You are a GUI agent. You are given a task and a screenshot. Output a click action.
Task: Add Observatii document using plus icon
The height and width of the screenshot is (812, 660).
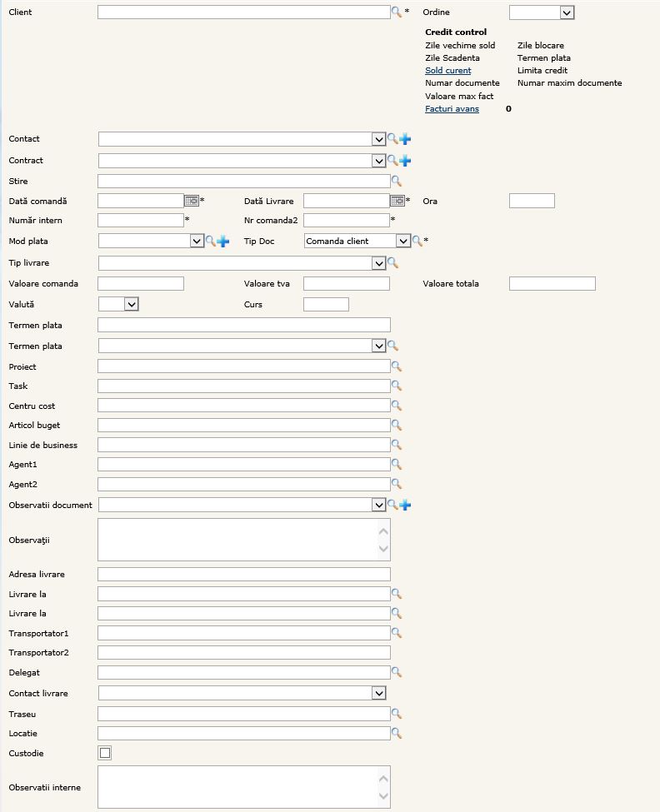pos(406,505)
